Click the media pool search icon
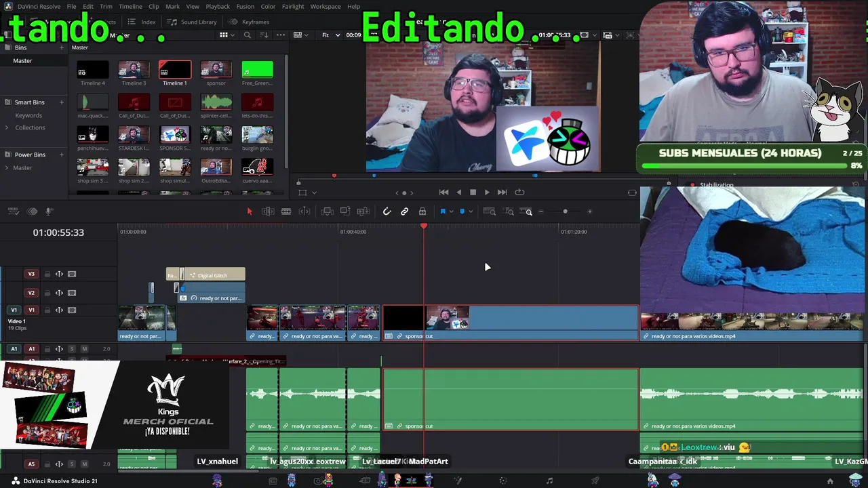868x488 pixels. [x=248, y=35]
